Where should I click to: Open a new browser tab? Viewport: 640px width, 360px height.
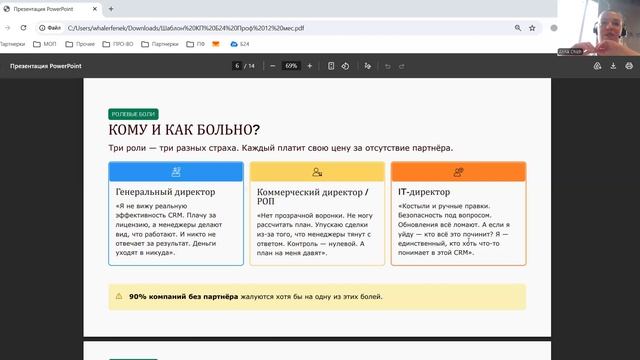(111, 9)
